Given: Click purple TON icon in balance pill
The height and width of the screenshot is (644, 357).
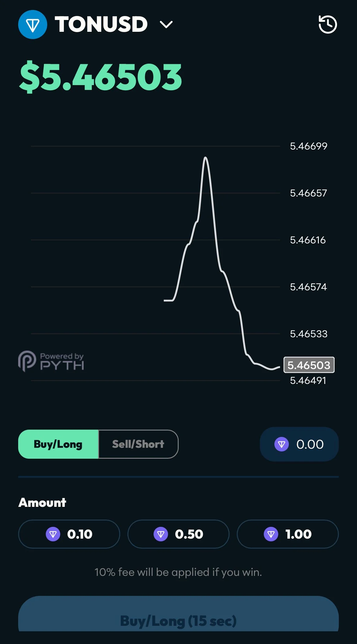Looking at the screenshot, I should [282, 444].
